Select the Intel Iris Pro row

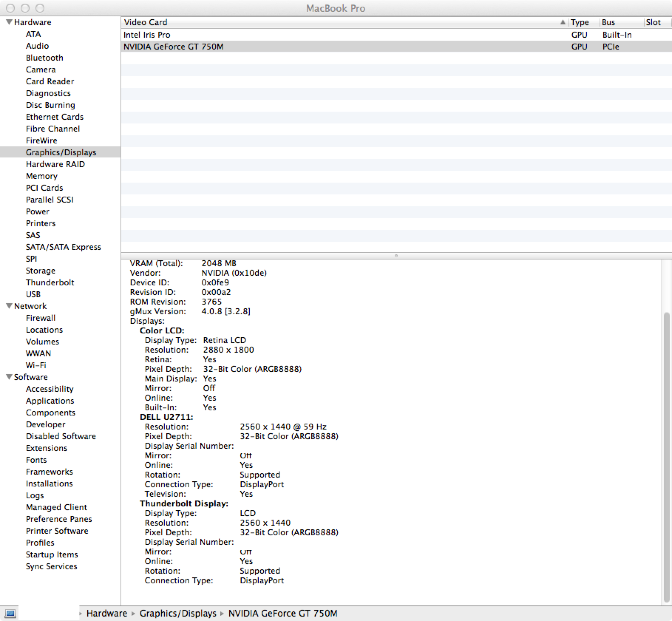click(x=396, y=35)
